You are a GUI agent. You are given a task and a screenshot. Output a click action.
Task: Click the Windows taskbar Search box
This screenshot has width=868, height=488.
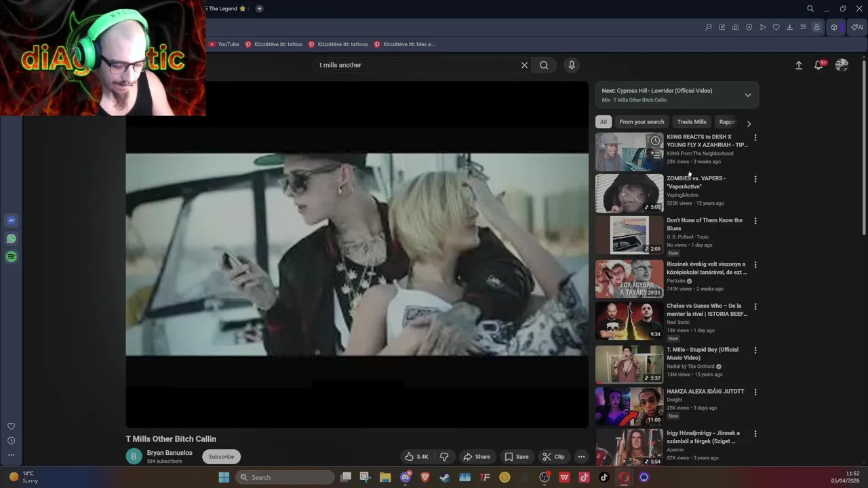pos(285,477)
